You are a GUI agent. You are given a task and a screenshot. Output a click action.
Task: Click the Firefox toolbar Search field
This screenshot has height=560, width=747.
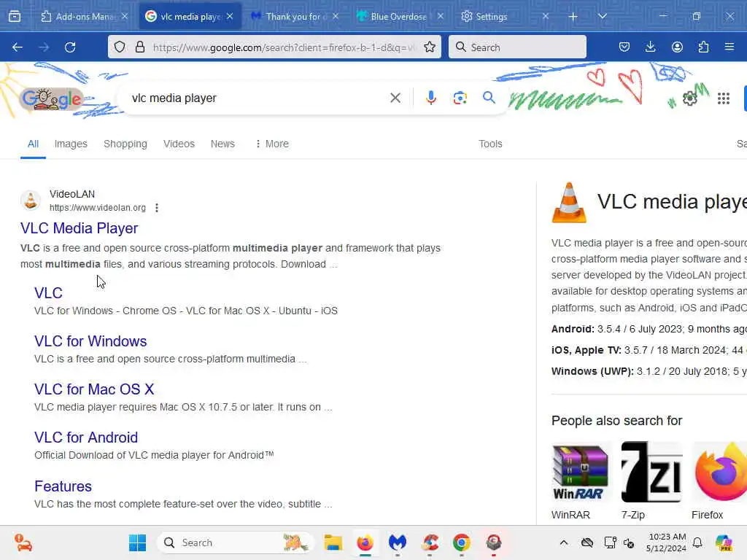(517, 47)
